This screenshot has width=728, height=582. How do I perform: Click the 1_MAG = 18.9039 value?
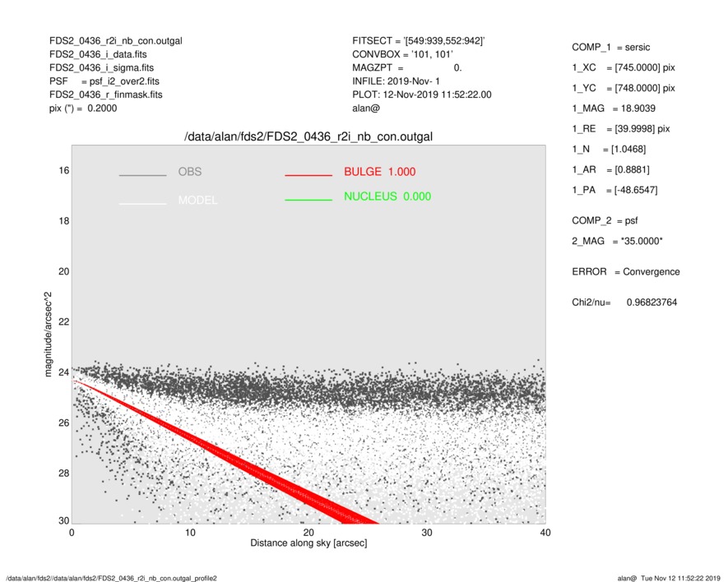pyautogui.click(x=614, y=108)
